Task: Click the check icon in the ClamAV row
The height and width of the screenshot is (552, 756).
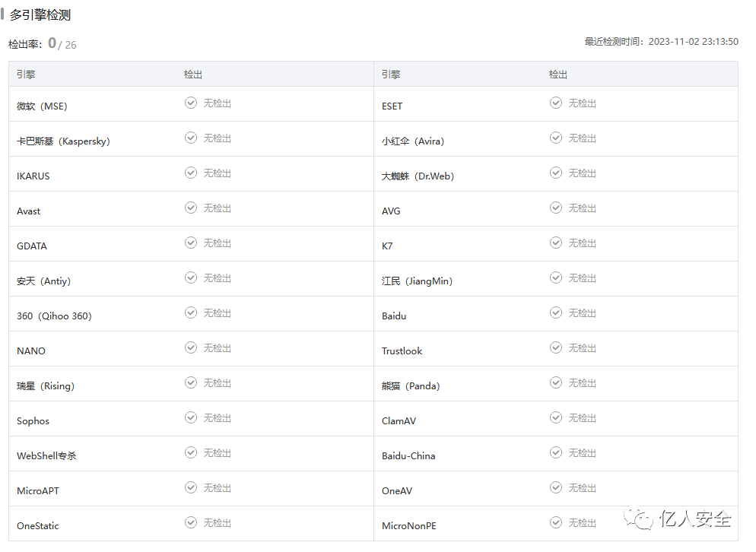Action: click(556, 417)
